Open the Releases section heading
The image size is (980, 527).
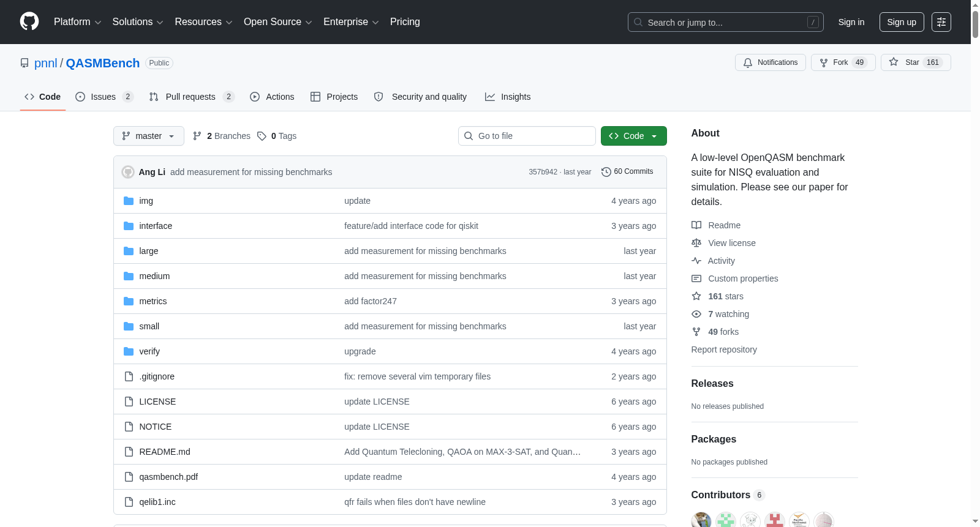pos(712,384)
